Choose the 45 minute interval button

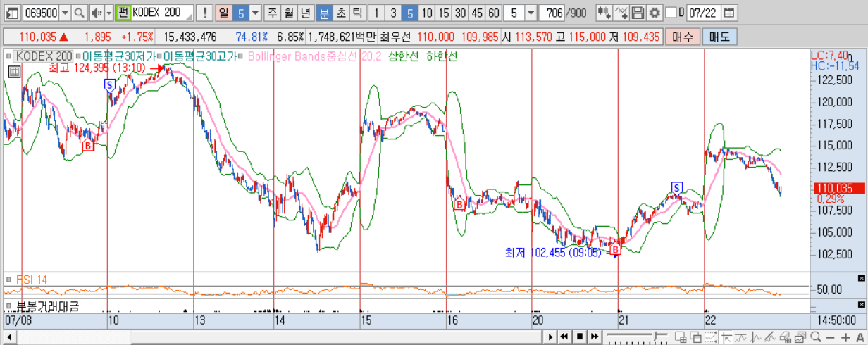click(477, 13)
